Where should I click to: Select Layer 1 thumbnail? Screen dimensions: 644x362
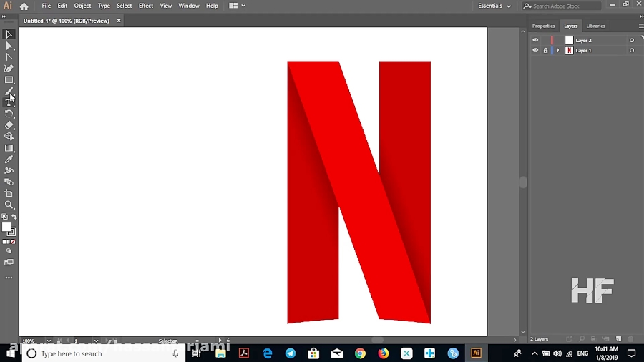(569, 51)
